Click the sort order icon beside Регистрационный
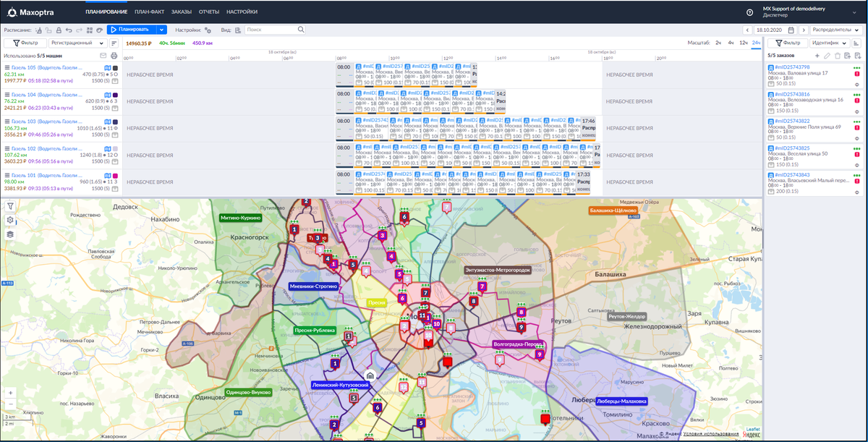 click(114, 43)
